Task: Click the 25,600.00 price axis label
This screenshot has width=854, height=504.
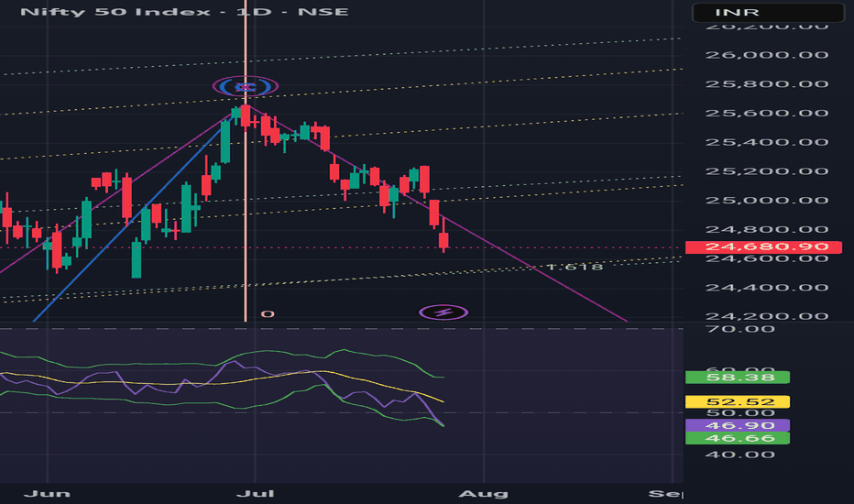Action: click(767, 113)
